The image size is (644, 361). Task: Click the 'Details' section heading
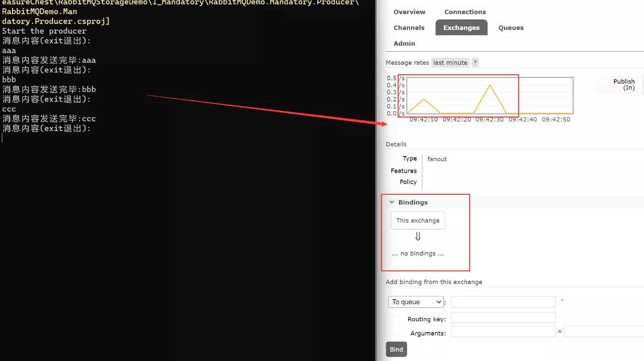[x=396, y=144]
